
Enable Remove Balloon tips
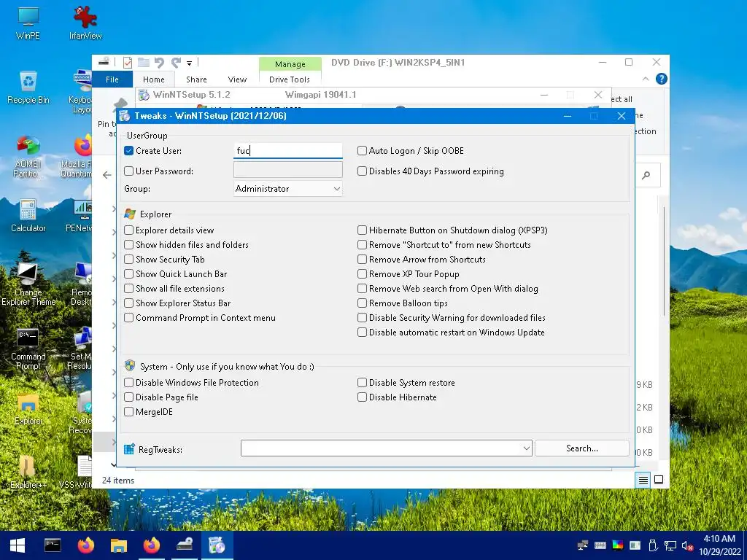pos(362,303)
